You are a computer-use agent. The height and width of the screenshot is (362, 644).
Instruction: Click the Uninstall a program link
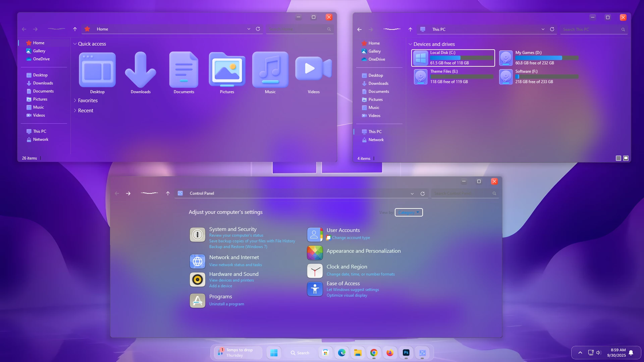coord(226,304)
